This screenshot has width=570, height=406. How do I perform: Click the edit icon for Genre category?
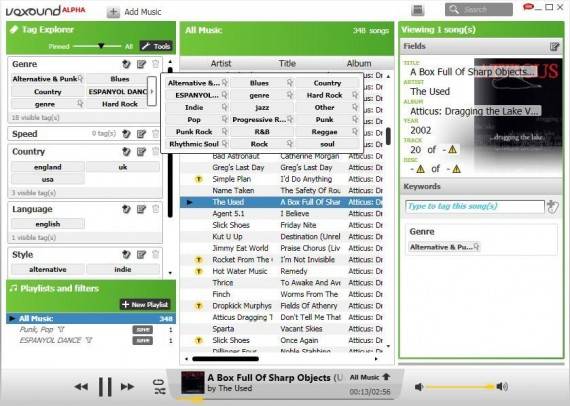click(141, 64)
